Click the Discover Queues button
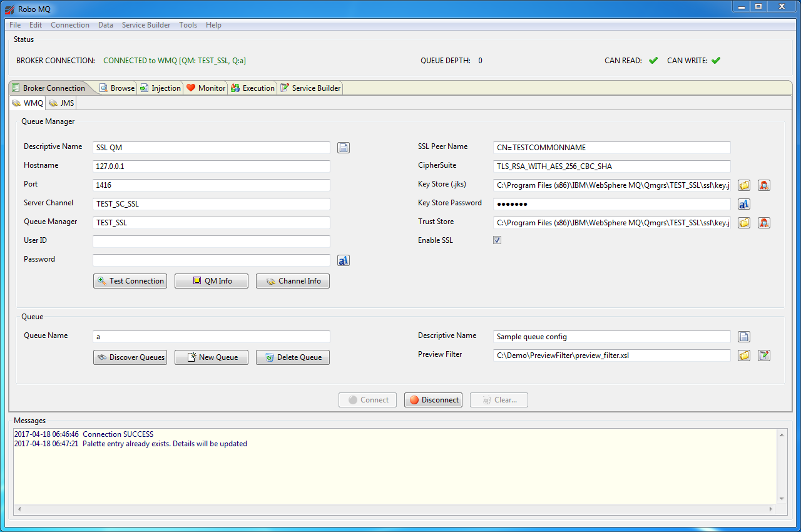Image resolution: width=801 pixels, height=532 pixels. coord(130,357)
